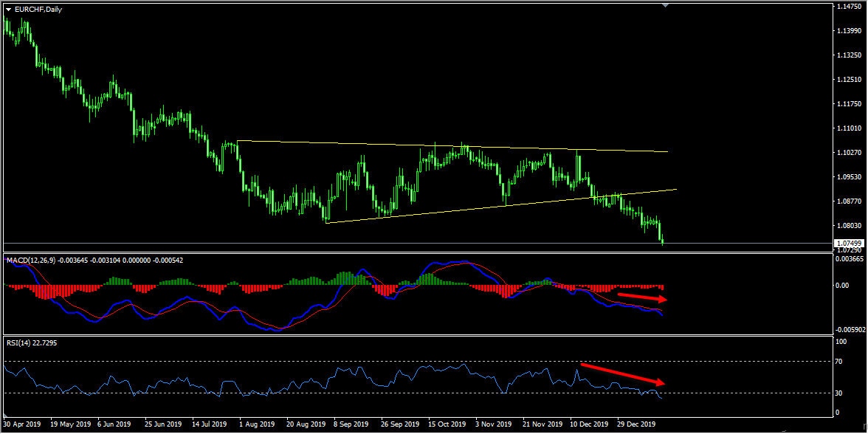This screenshot has width=868, height=434.
Task: Click the chart shift marker at top edge
Action: 665,5
